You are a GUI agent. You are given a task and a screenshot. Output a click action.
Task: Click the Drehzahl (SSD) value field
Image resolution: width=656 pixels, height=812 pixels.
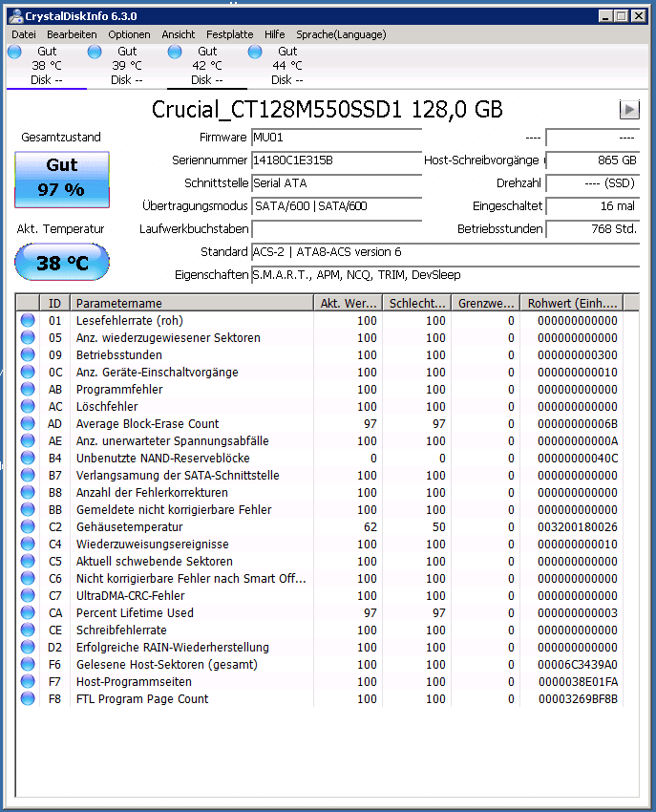pos(593,183)
